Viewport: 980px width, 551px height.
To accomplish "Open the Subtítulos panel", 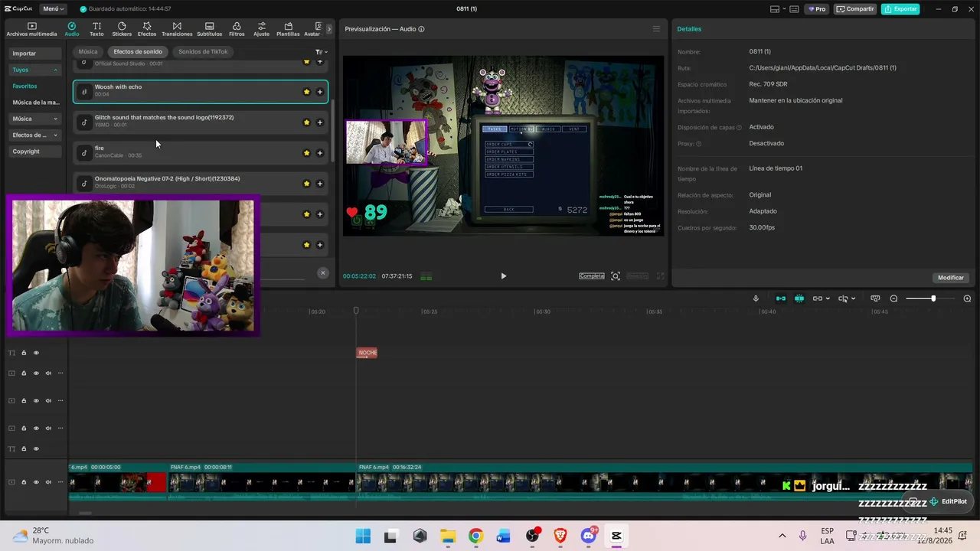I will 210,29.
